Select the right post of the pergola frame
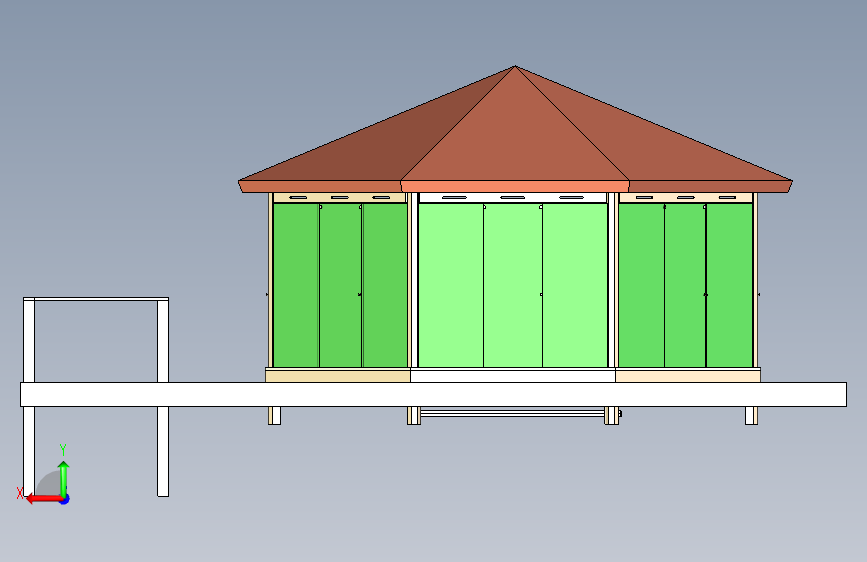The height and width of the screenshot is (562, 867). [163, 397]
